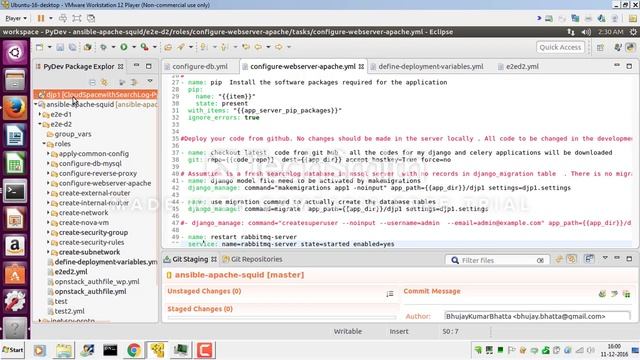Click the Windows Start button
Viewport: 640px width, 360px height.
(x=13, y=350)
